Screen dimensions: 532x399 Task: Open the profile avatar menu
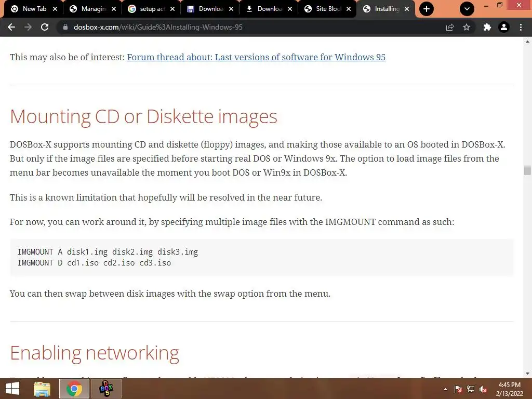[x=504, y=27]
